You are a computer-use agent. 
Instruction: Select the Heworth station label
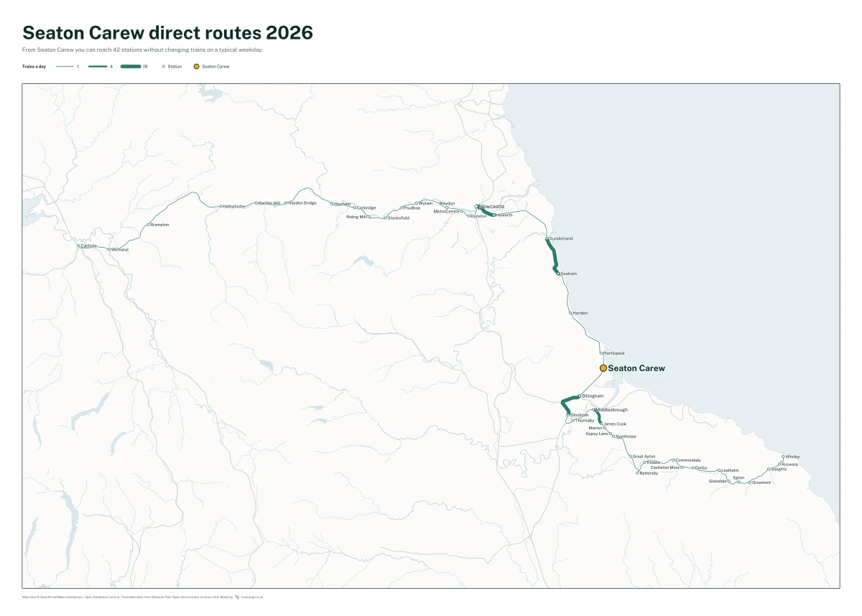pyautogui.click(x=504, y=215)
